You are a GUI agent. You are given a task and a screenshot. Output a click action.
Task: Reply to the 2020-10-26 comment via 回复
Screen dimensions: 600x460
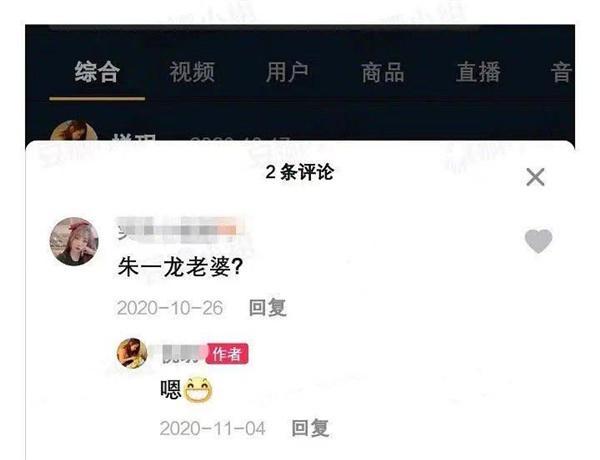267,308
